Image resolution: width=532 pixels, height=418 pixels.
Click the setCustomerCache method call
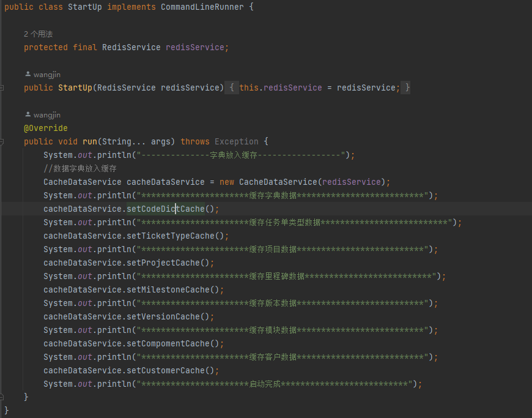point(166,370)
